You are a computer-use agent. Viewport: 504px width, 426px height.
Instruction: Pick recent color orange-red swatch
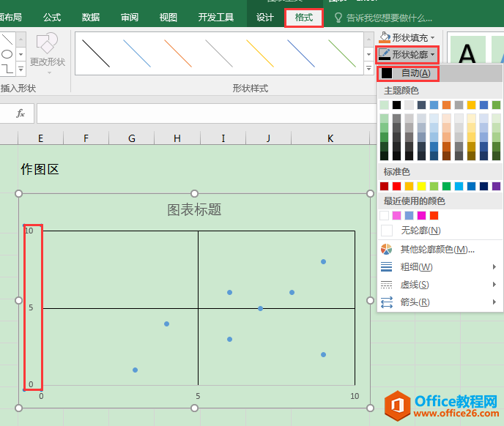(434, 216)
